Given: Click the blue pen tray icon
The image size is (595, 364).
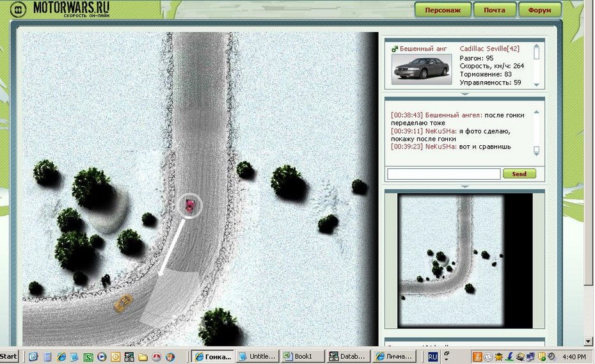Looking at the screenshot, I should click(x=510, y=357).
